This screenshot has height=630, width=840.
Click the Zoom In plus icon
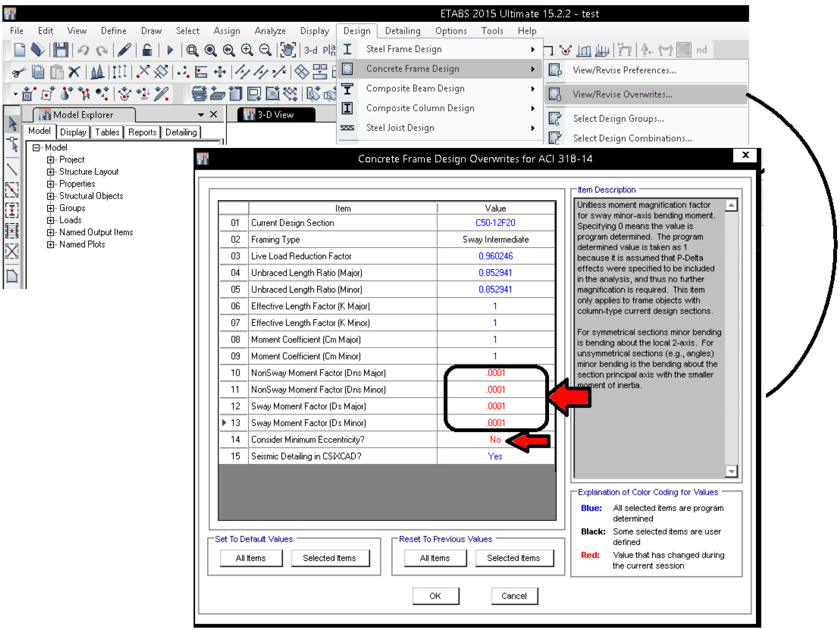(x=247, y=50)
